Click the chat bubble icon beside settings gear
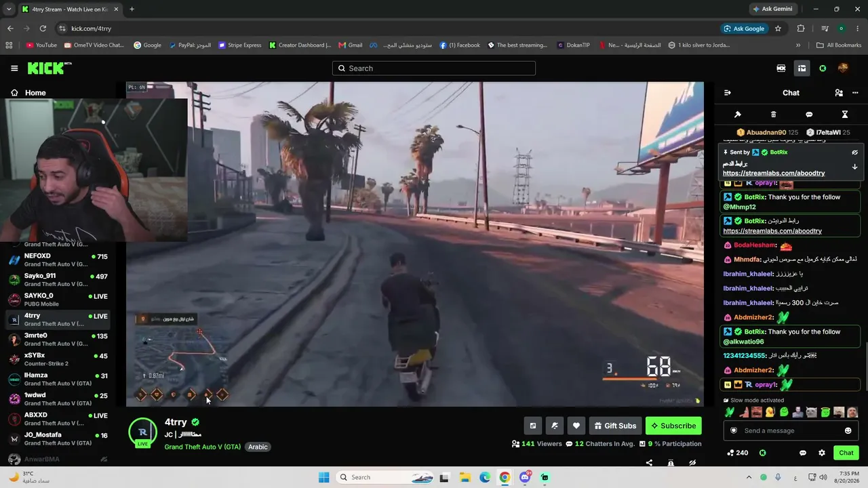Viewport: 868px width, 488px height. [x=803, y=453]
